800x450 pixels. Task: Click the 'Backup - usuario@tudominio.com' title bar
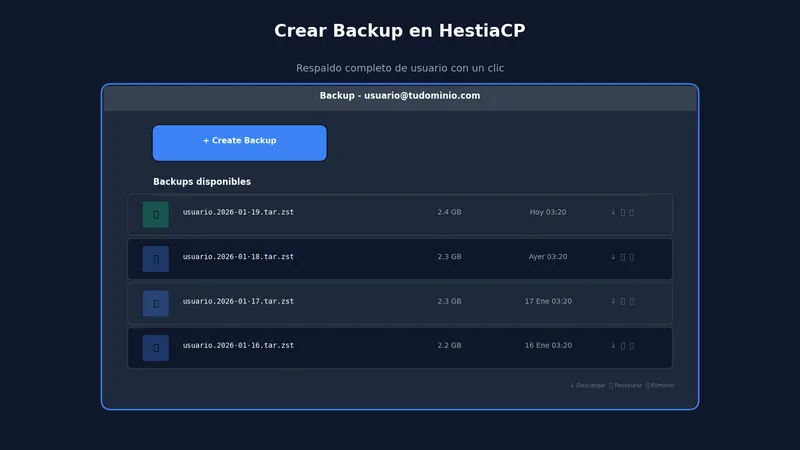tap(400, 96)
